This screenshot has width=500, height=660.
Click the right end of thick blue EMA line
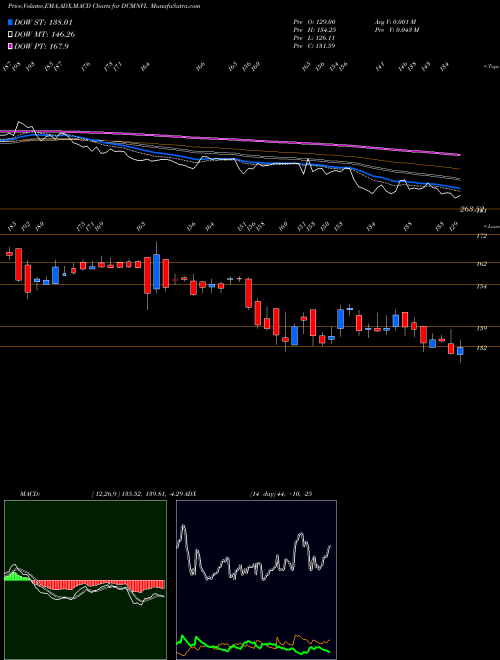click(x=458, y=188)
